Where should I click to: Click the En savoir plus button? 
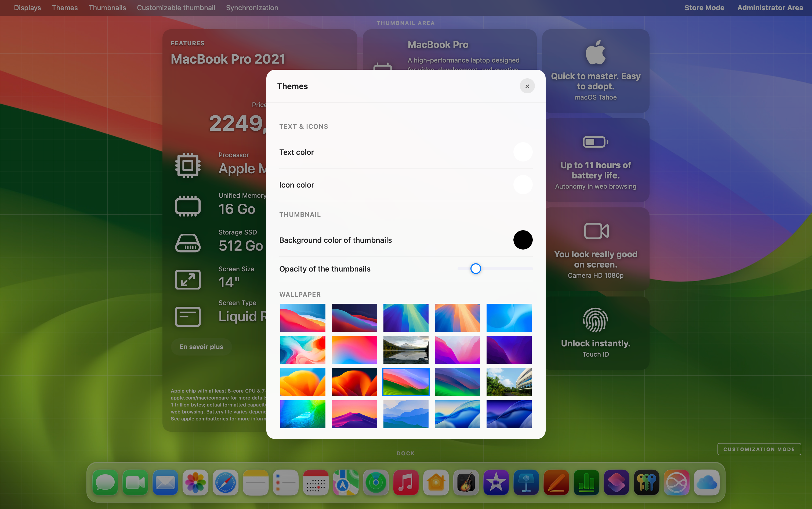(x=201, y=347)
